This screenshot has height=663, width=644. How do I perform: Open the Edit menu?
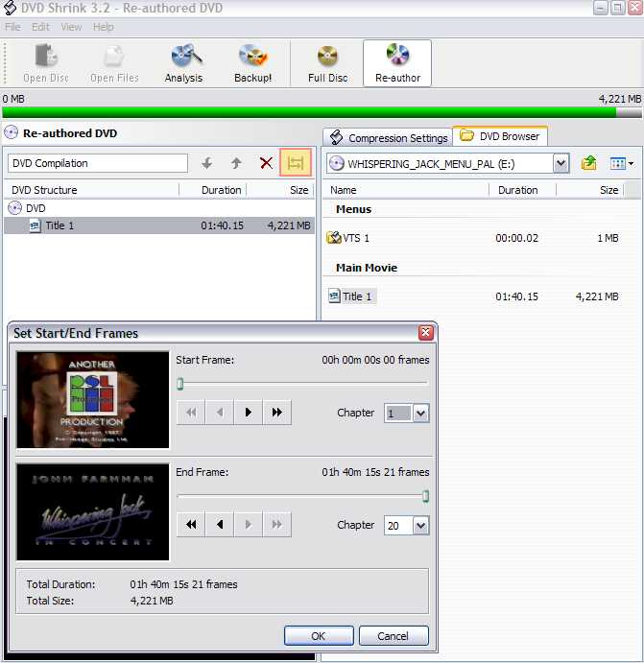[x=40, y=27]
